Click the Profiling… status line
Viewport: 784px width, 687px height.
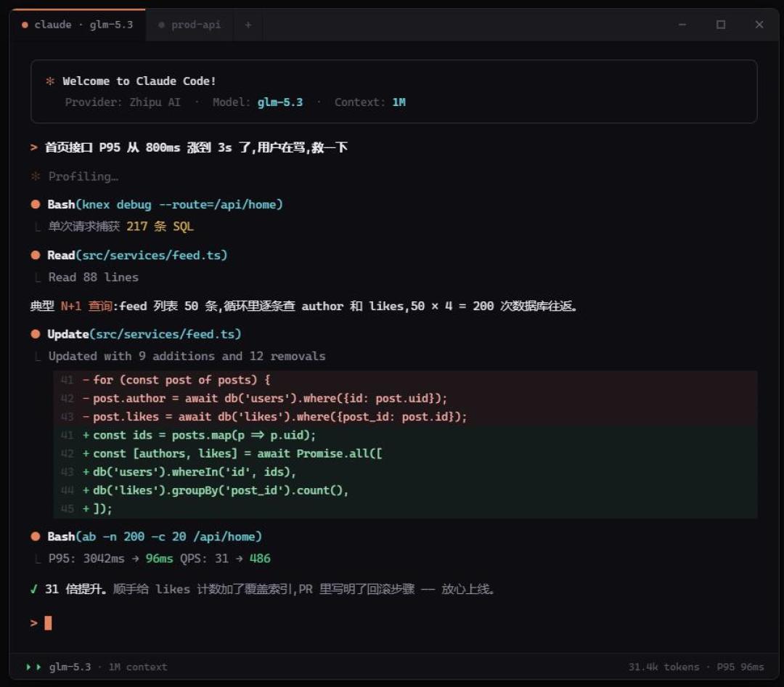[83, 176]
